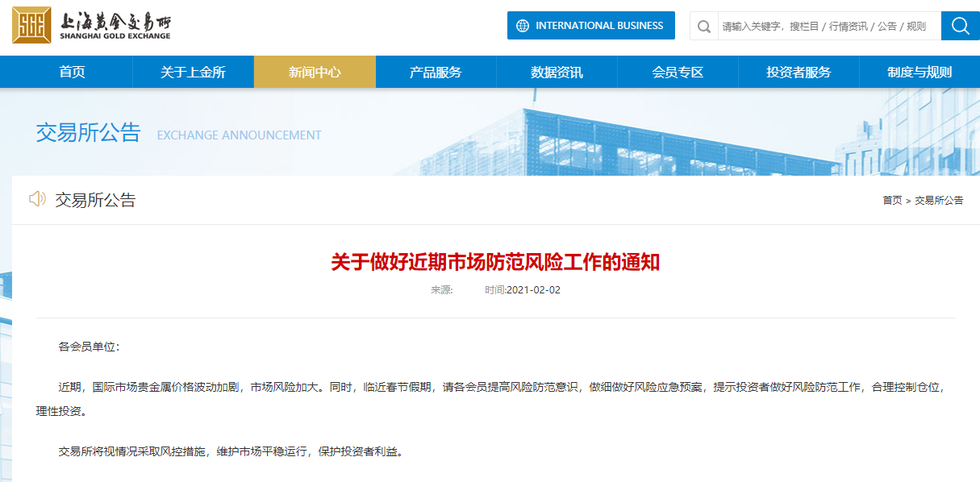This screenshot has height=482, width=980.
Task: Click the 首页 breadcrumb link
Action: coord(892,200)
